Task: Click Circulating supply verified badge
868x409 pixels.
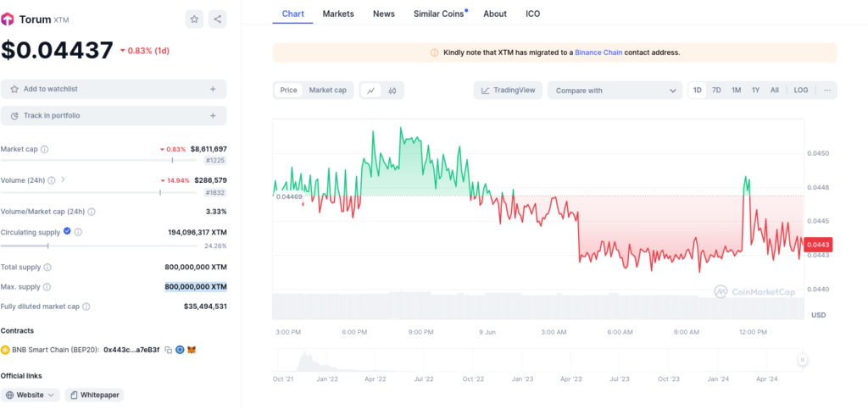Action: point(67,231)
